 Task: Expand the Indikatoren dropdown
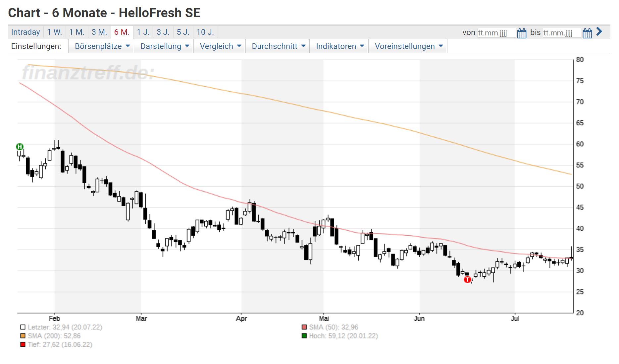(x=340, y=46)
